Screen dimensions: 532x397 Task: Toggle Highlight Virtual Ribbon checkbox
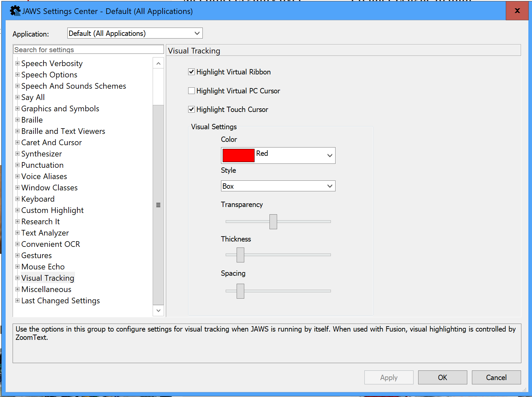191,72
